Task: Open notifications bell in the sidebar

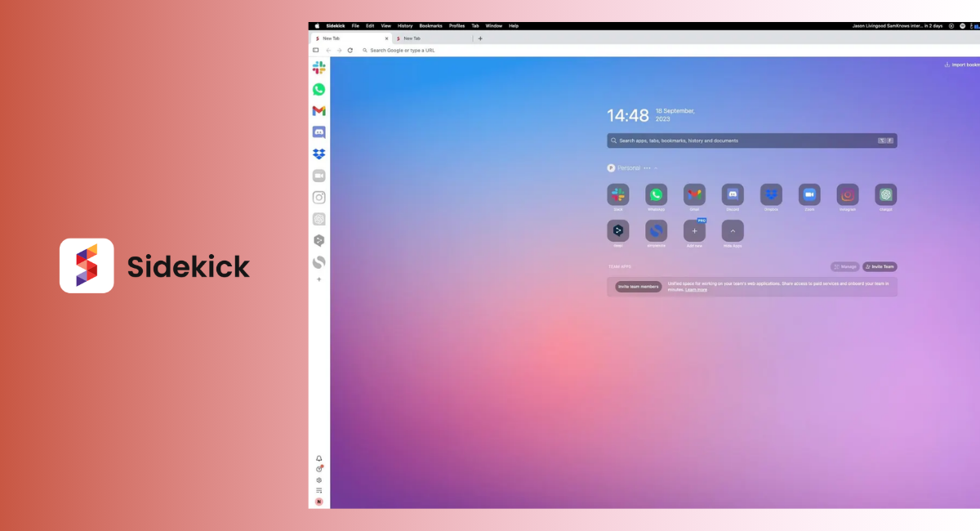Action: click(318, 458)
